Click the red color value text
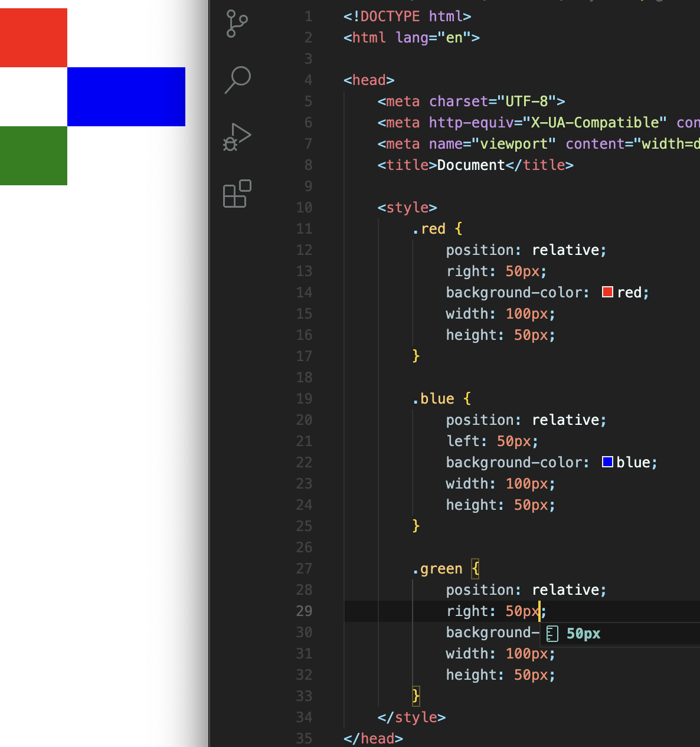The width and height of the screenshot is (700, 747). point(629,293)
